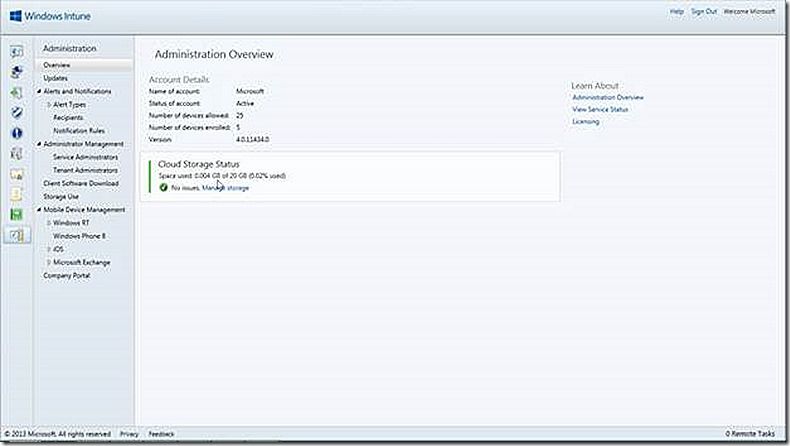Collapse the Mobile Device Management node
Screen dimensions: 790x446
point(39,210)
